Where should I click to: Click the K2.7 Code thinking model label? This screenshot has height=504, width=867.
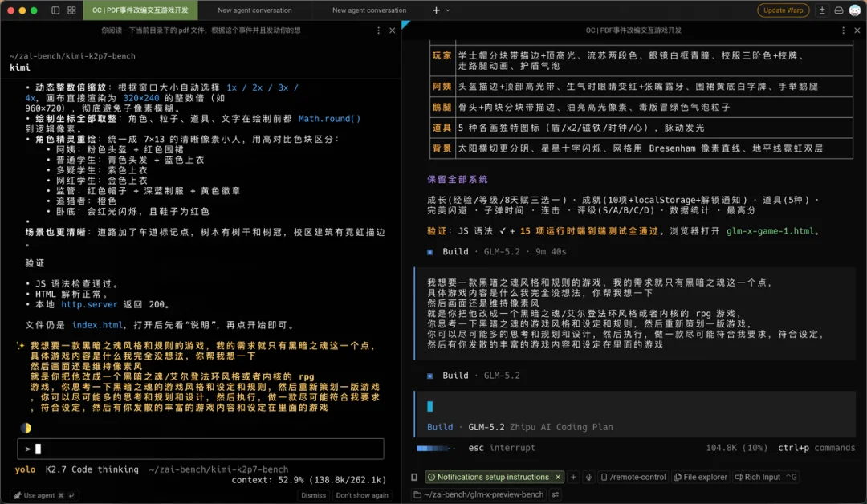92,469
